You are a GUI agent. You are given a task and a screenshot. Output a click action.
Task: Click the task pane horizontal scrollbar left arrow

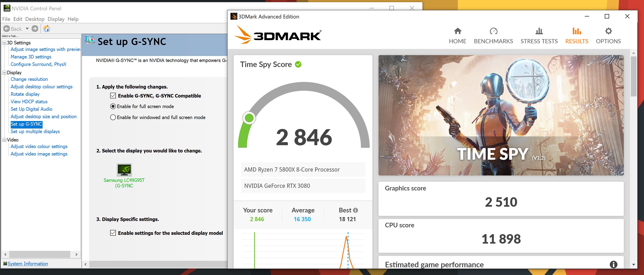(x=5, y=255)
